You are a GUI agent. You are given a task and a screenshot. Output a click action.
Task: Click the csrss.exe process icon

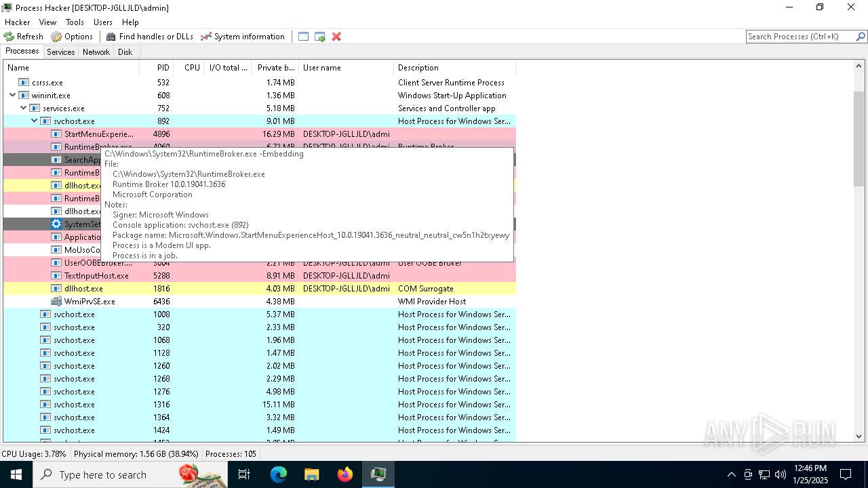coord(24,83)
